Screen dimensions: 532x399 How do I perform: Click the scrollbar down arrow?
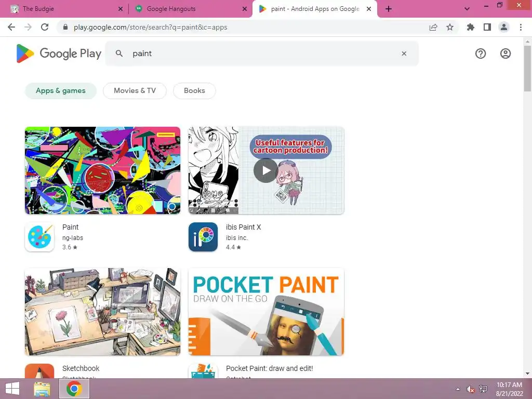(527, 374)
